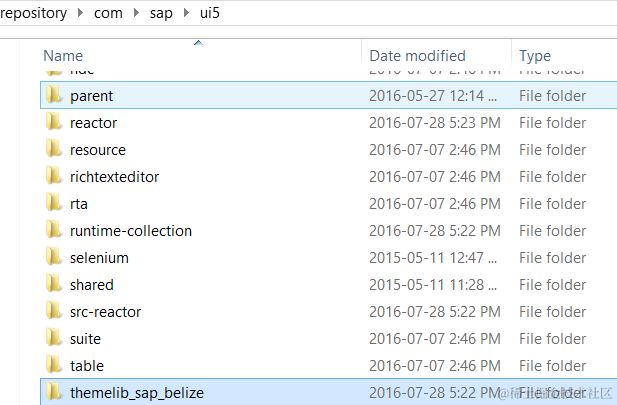Go to repository in the address bar

pyautogui.click(x=33, y=13)
